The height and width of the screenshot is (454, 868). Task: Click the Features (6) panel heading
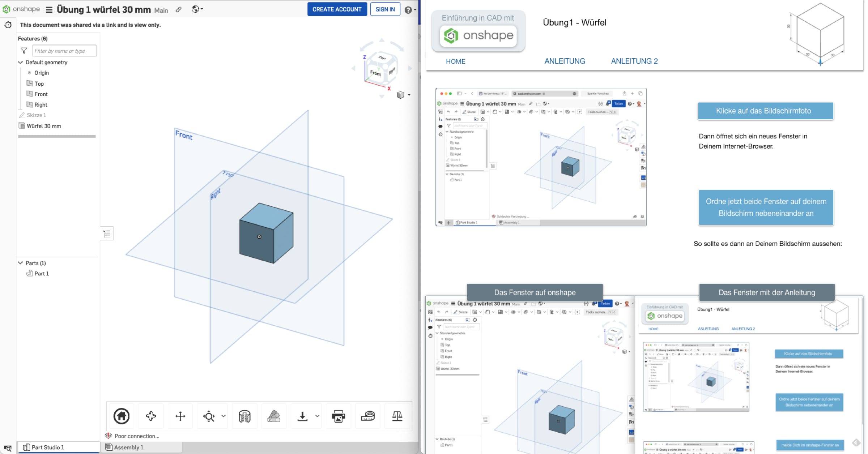point(33,39)
